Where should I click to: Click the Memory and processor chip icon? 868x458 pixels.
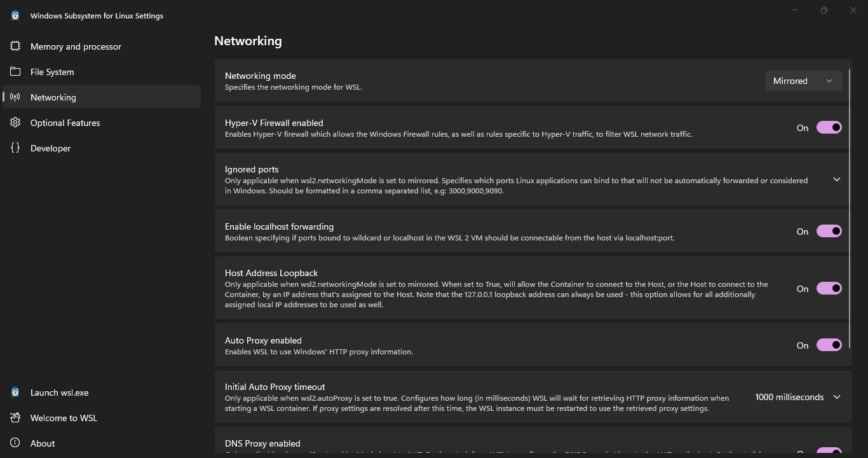click(15, 46)
